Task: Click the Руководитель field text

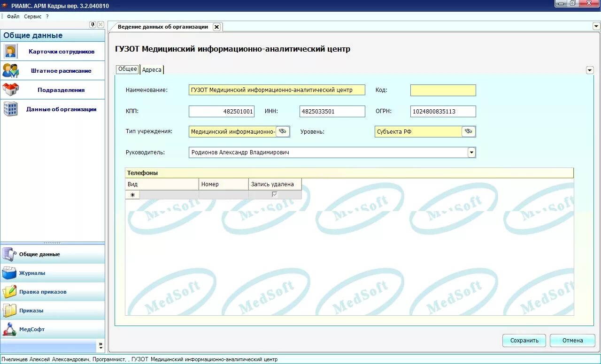Action: (328, 152)
